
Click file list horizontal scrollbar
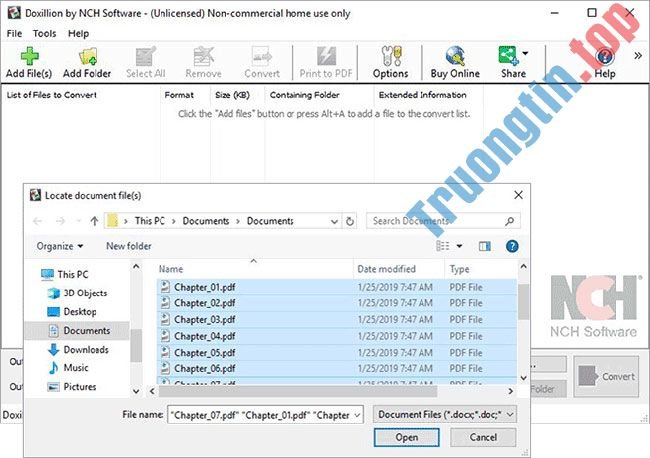click(298, 391)
